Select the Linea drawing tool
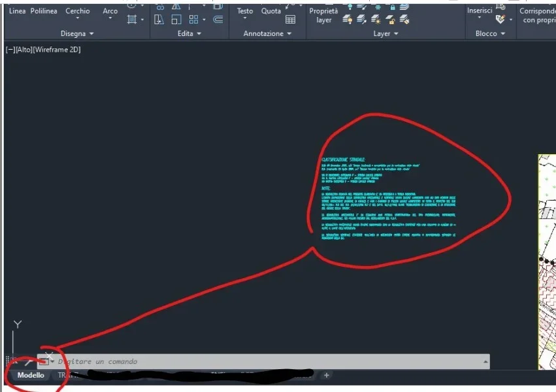The width and height of the screenshot is (556, 392). [17, 11]
